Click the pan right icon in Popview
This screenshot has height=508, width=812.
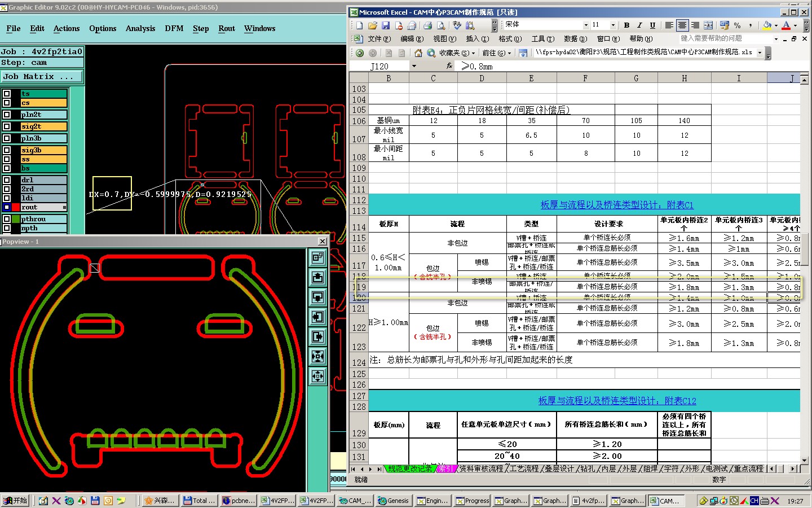pyautogui.click(x=318, y=336)
